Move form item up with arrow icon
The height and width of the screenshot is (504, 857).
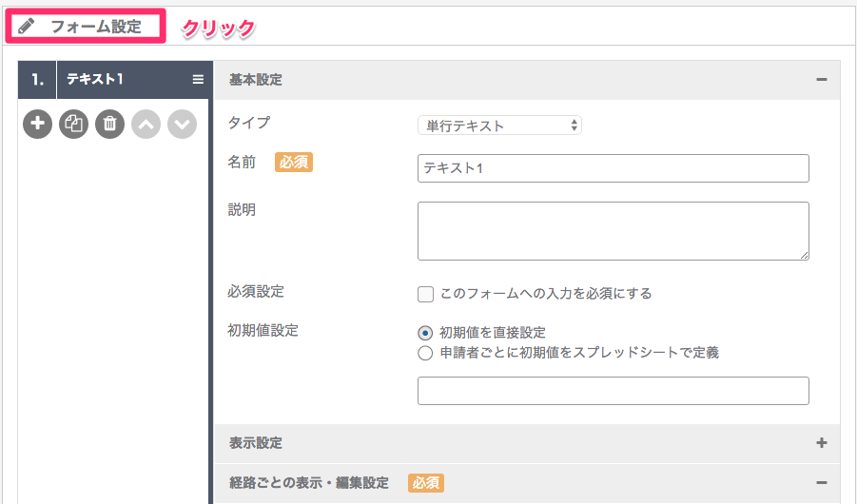pyautogui.click(x=146, y=124)
